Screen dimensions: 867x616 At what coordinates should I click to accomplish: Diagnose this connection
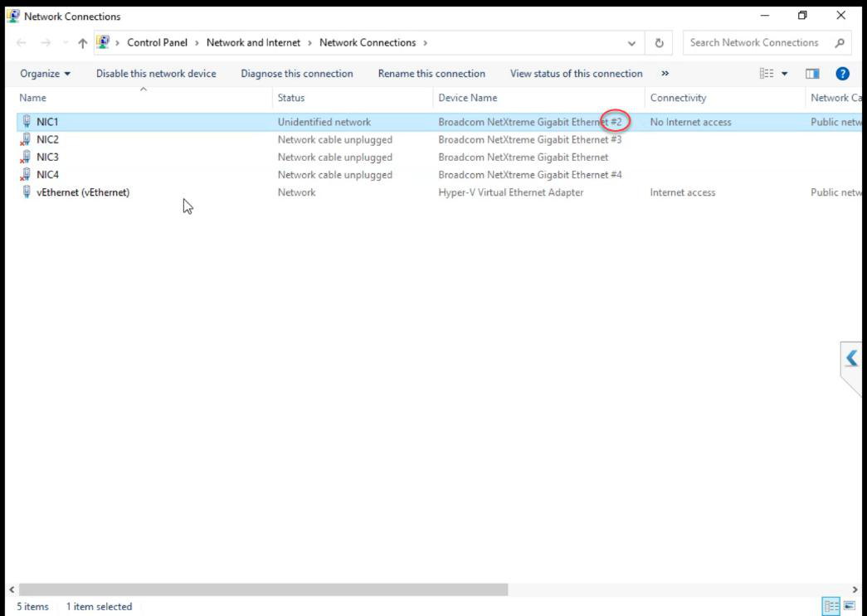[297, 74]
